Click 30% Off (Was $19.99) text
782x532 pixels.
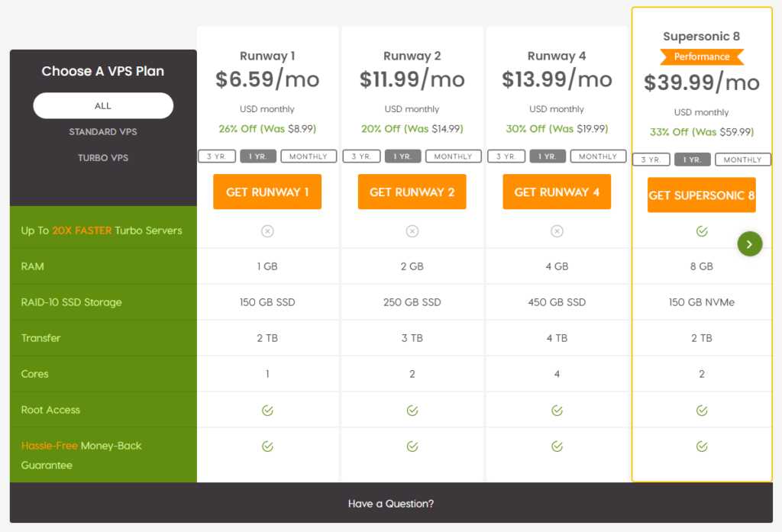click(x=557, y=129)
